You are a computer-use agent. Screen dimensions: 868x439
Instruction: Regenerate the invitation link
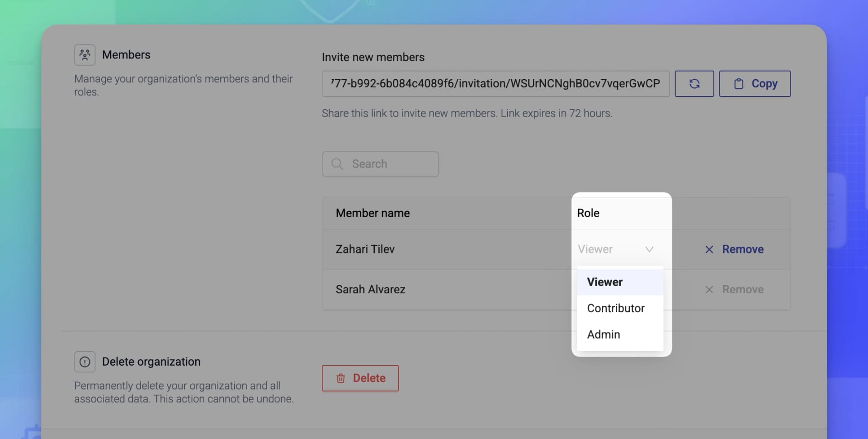point(694,83)
